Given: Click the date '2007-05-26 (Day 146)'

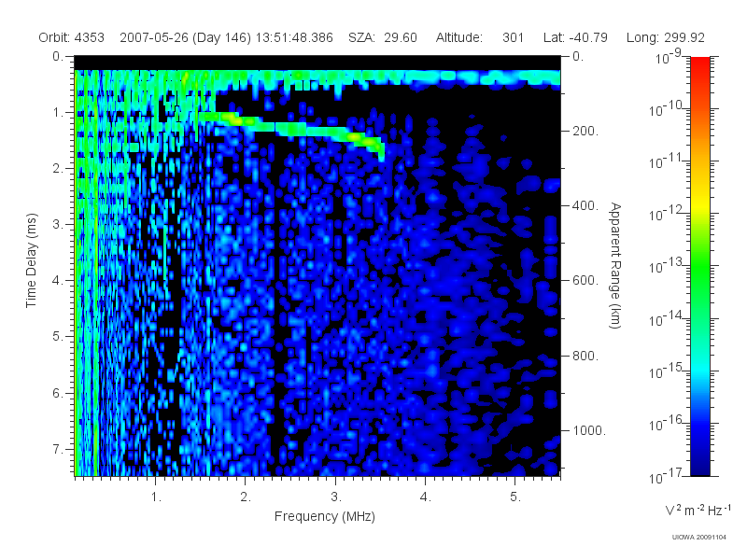Looking at the screenshot, I should click(x=185, y=37).
